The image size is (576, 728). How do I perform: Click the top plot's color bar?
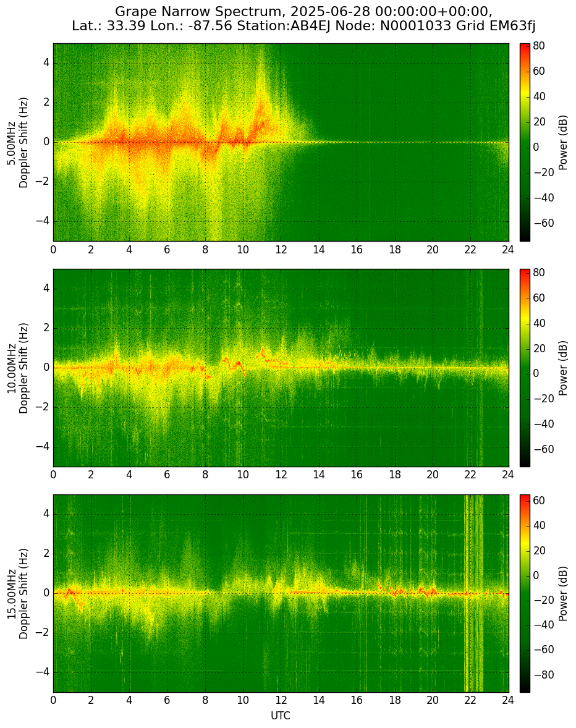pyautogui.click(x=525, y=142)
